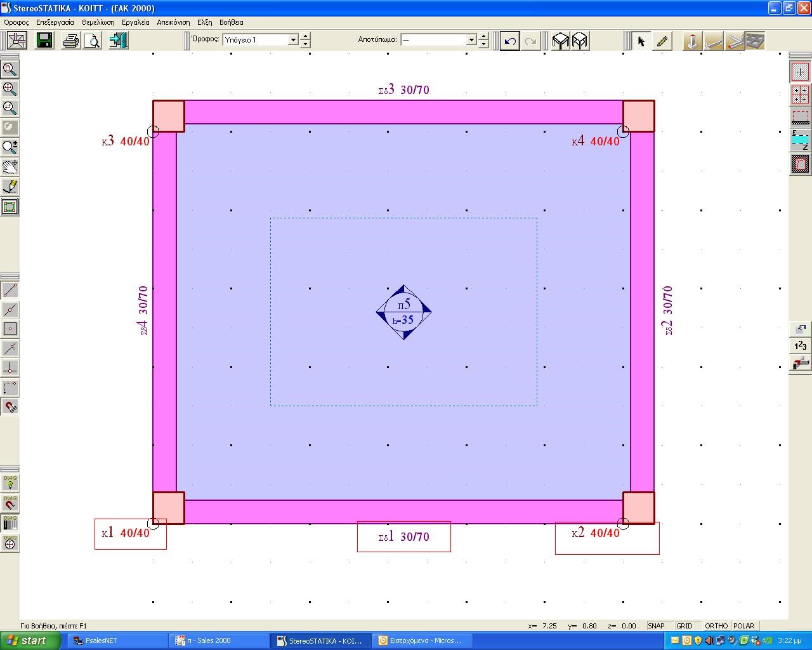
Task: Open the Όροφος menu
Action: [x=16, y=22]
